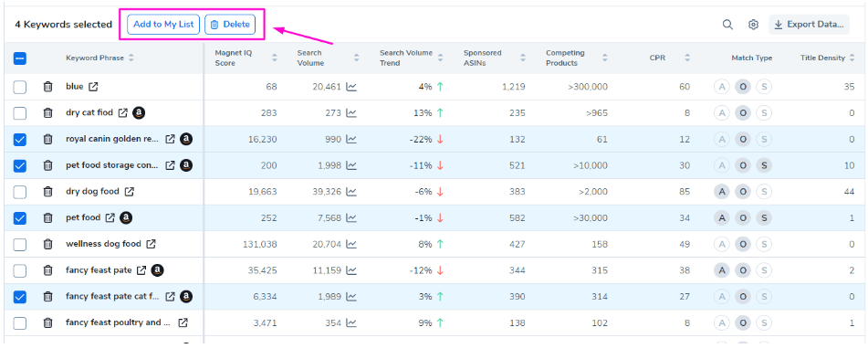Open external link for 'dry dog food'

[129, 191]
